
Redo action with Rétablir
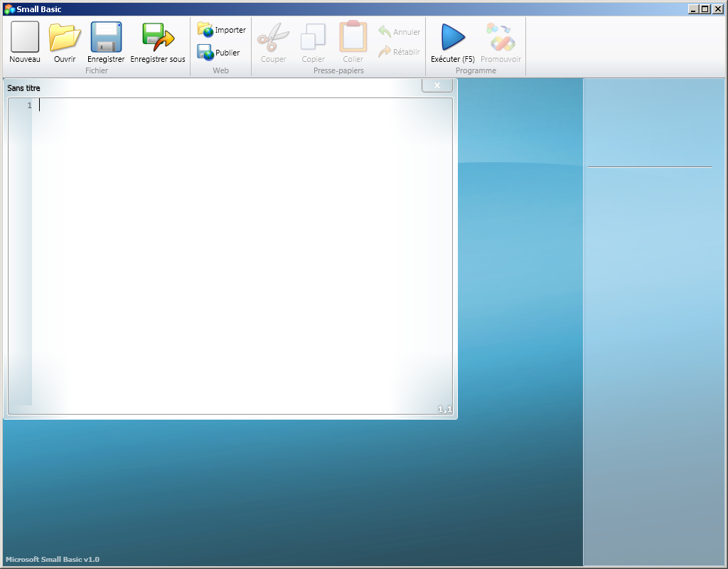coord(400,51)
